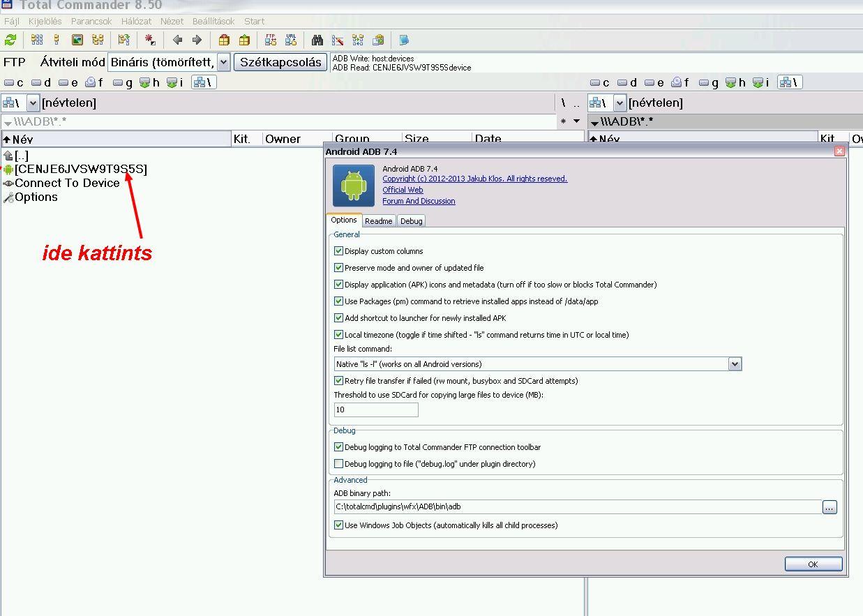This screenshot has width=863, height=616.
Task: Select network drive i in right panel
Action: [x=761, y=82]
